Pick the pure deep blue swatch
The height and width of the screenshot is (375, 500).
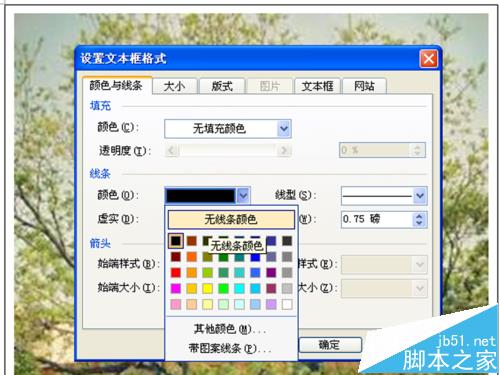[255, 257]
